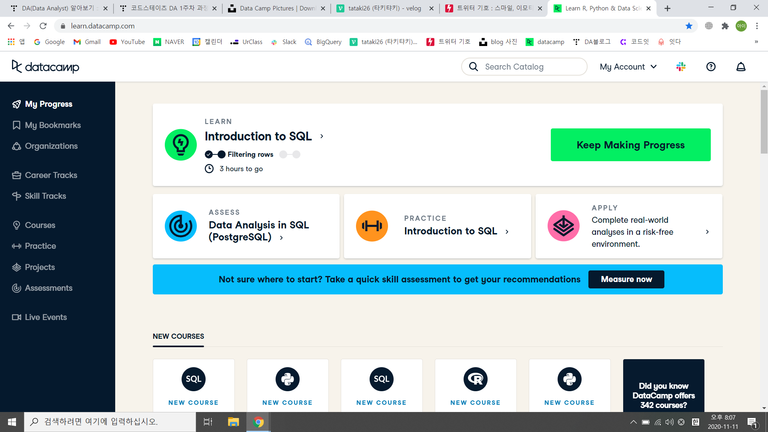Open the Slack bookmark
Viewport: 768px width, 432px height.
284,42
